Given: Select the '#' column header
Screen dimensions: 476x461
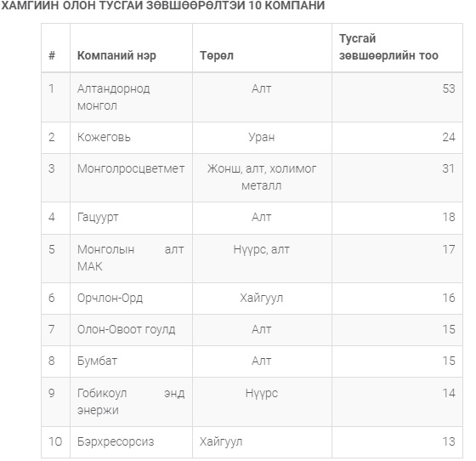Looking at the screenshot, I should [x=55, y=48].
